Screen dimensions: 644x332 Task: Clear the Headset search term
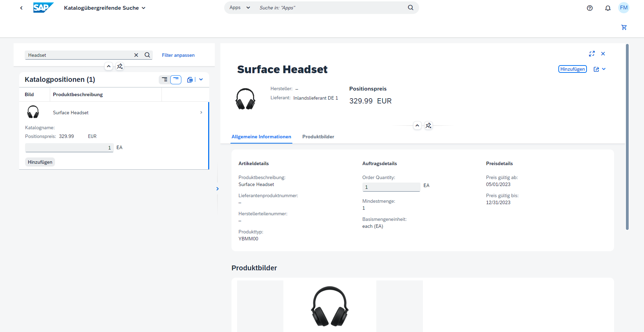click(x=136, y=55)
